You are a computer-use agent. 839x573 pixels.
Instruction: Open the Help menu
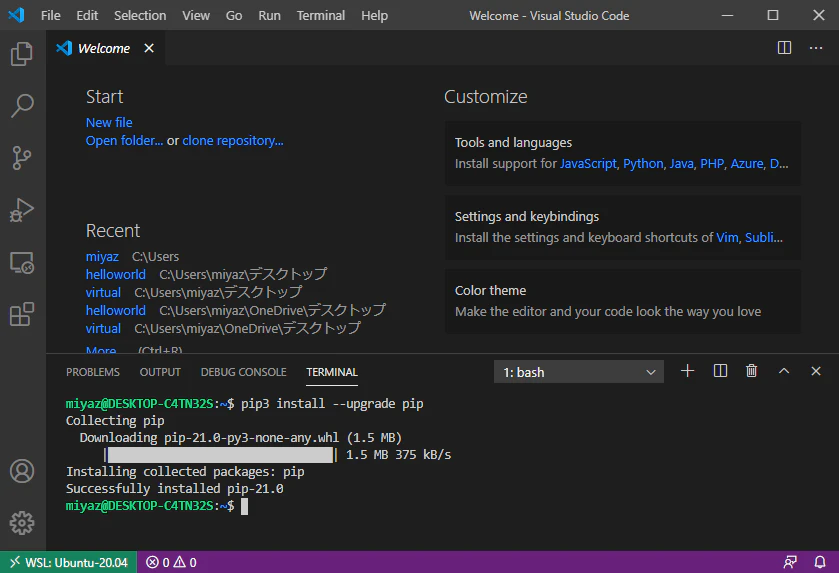pos(374,16)
